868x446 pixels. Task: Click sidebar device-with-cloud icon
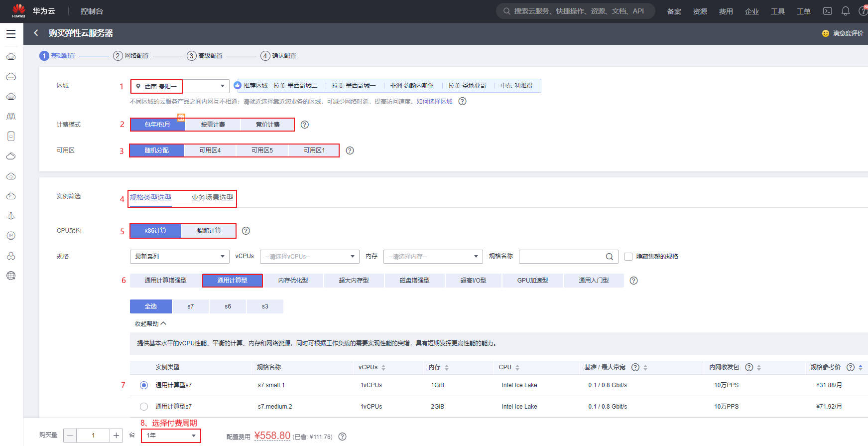[11, 136]
